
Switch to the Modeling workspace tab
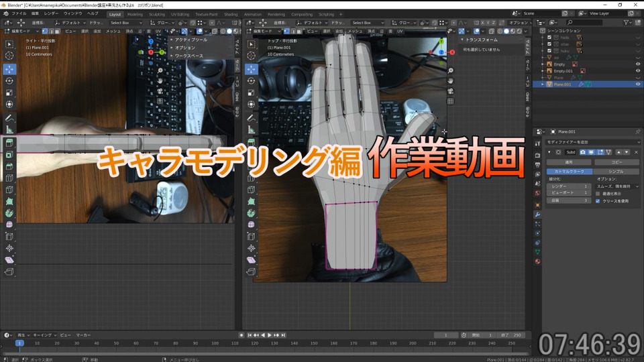pos(135,14)
